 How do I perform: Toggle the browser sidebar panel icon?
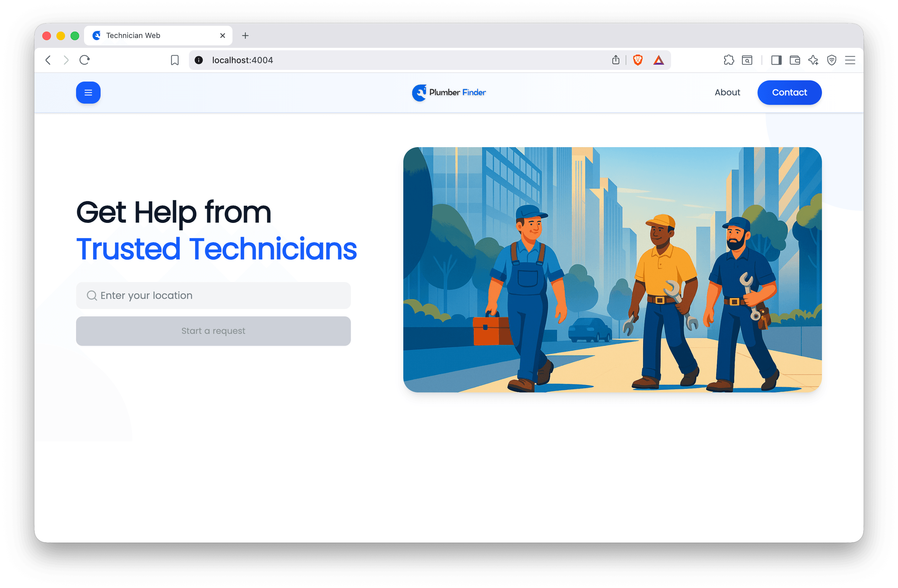(x=776, y=60)
